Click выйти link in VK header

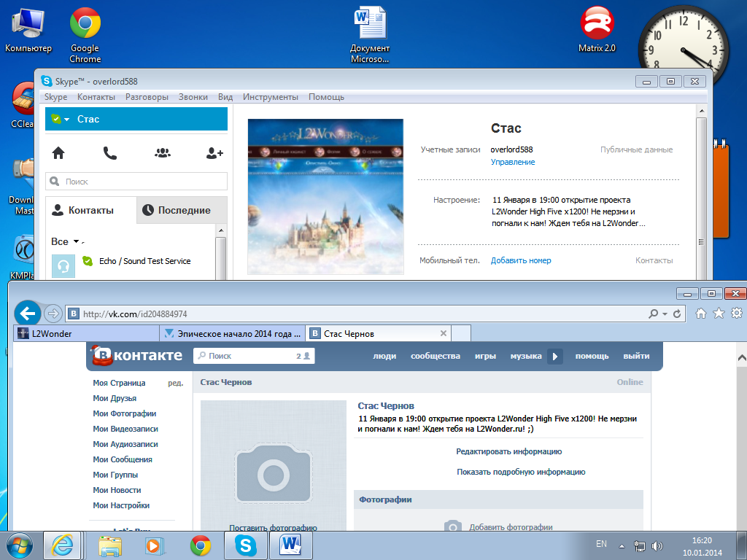[636, 356]
